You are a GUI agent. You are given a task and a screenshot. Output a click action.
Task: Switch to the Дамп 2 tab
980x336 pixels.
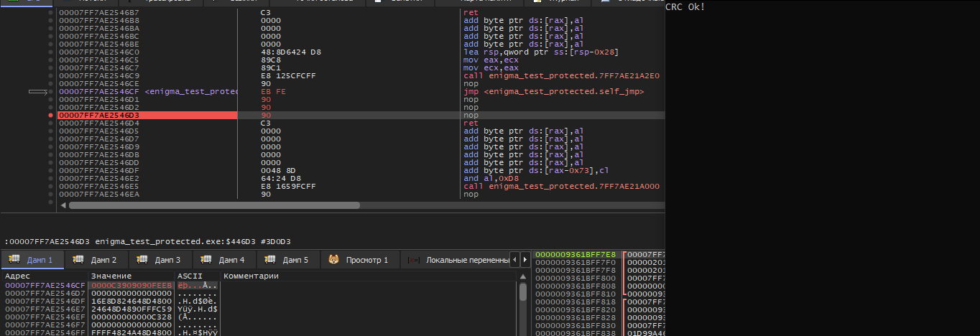96,259
